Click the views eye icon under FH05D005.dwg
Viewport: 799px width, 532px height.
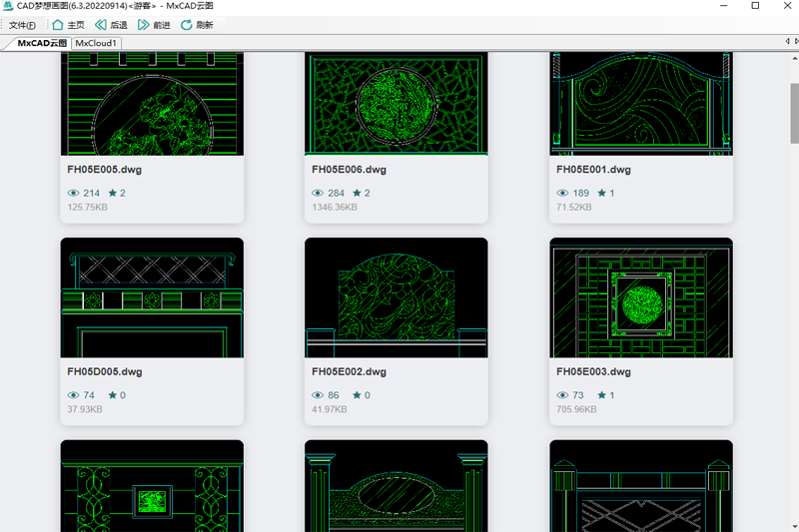click(73, 395)
